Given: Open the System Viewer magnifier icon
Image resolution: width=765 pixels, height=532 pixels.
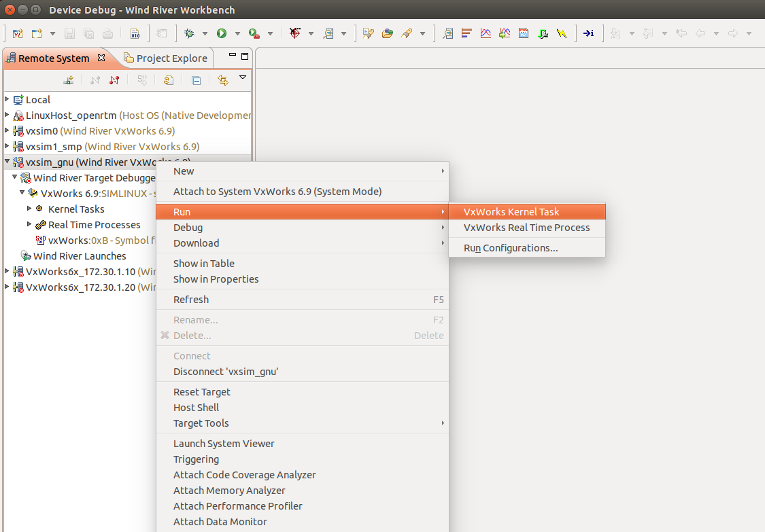Looking at the screenshot, I should 447,33.
